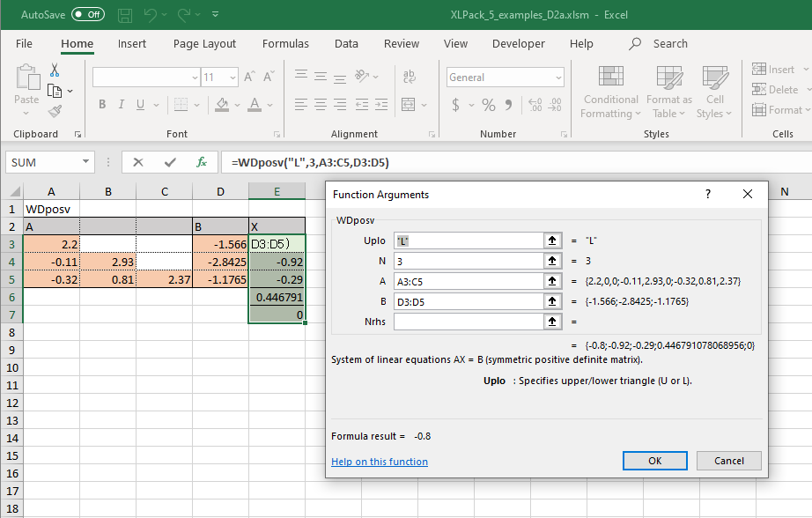Click Cancel in Function Arguments dialog
Screen dimensions: 812x518
pyautogui.click(x=728, y=461)
